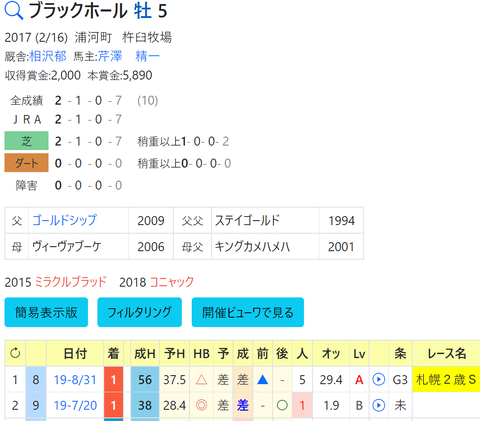Click the 予H value 37.5
The image size is (480, 421).
174,379
